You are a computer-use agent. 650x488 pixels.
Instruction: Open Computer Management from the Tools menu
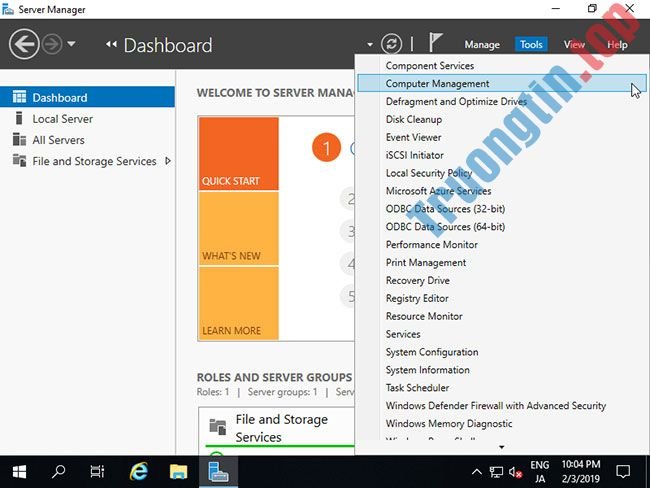(x=502, y=83)
